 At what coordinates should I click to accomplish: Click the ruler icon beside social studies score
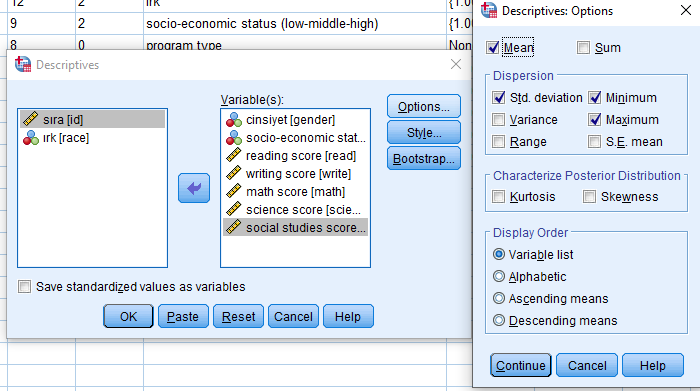click(233, 227)
